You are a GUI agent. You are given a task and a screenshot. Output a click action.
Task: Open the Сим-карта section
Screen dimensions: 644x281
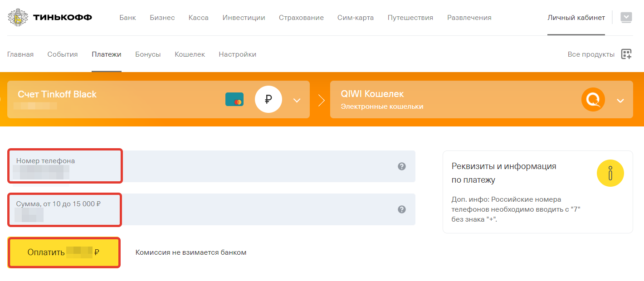(x=356, y=18)
